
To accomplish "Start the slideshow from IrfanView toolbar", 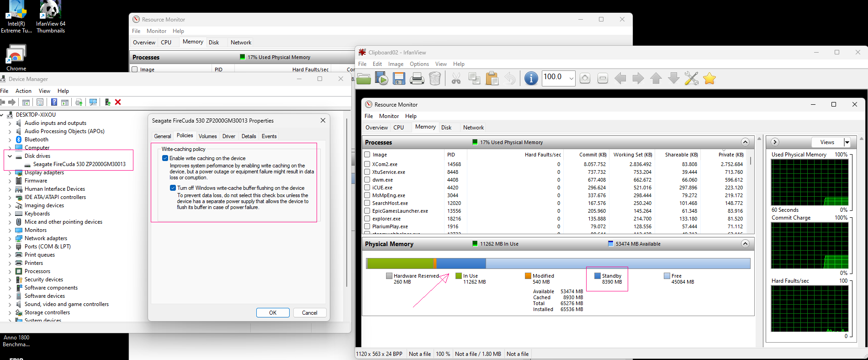I will (x=381, y=78).
